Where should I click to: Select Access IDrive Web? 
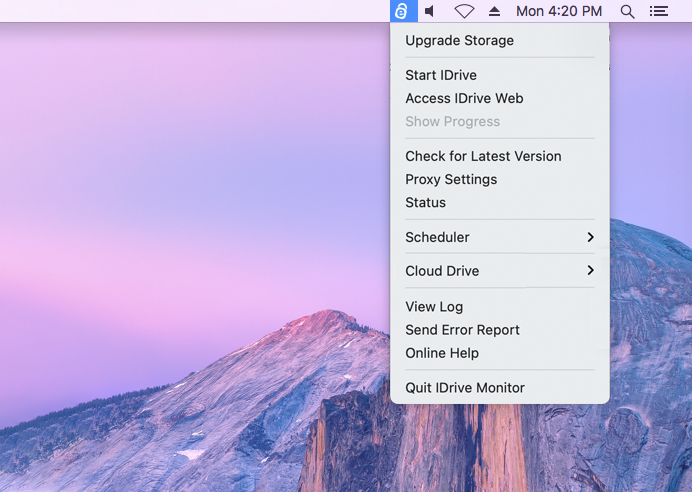tap(500, 98)
